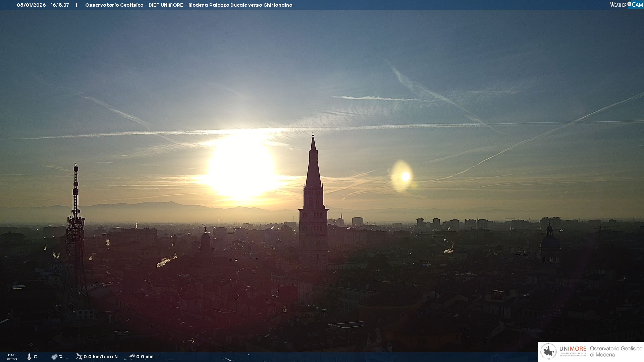Screen dimensions: 644x362
Task: Click the top of the radio antenna tower
Action: click(x=76, y=165)
